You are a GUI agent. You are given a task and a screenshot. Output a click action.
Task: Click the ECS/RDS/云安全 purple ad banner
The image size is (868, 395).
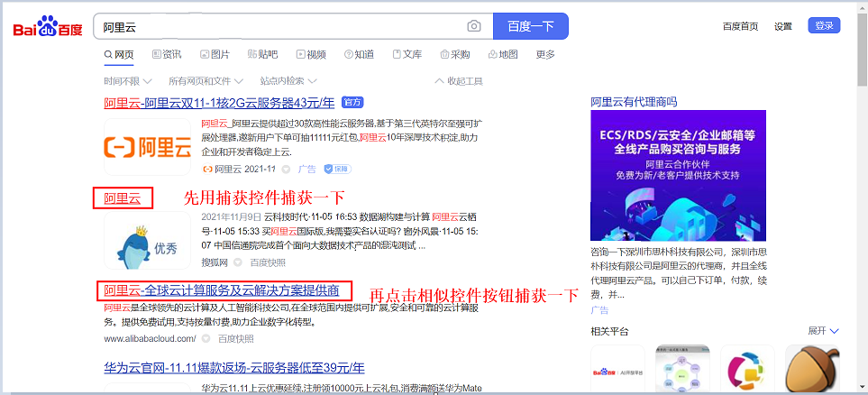pyautogui.click(x=678, y=175)
